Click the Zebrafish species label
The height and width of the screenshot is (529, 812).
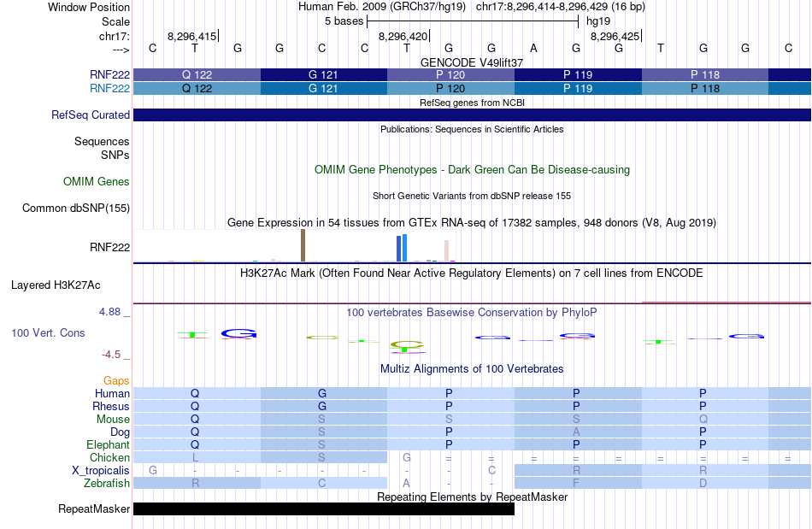coord(107,483)
